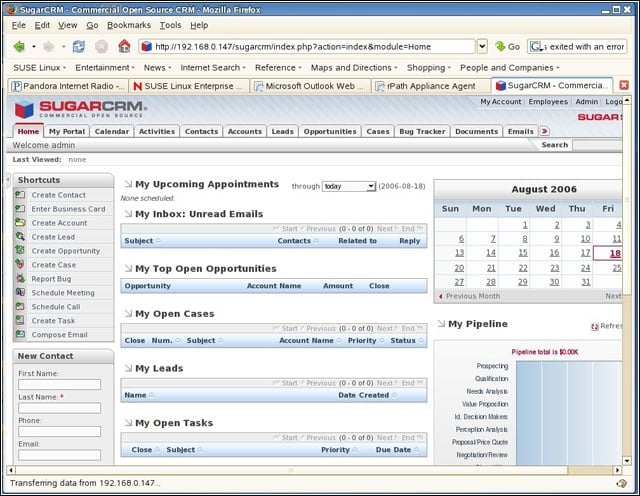Click the Create Lead icon
The image size is (640, 496).
coord(20,236)
